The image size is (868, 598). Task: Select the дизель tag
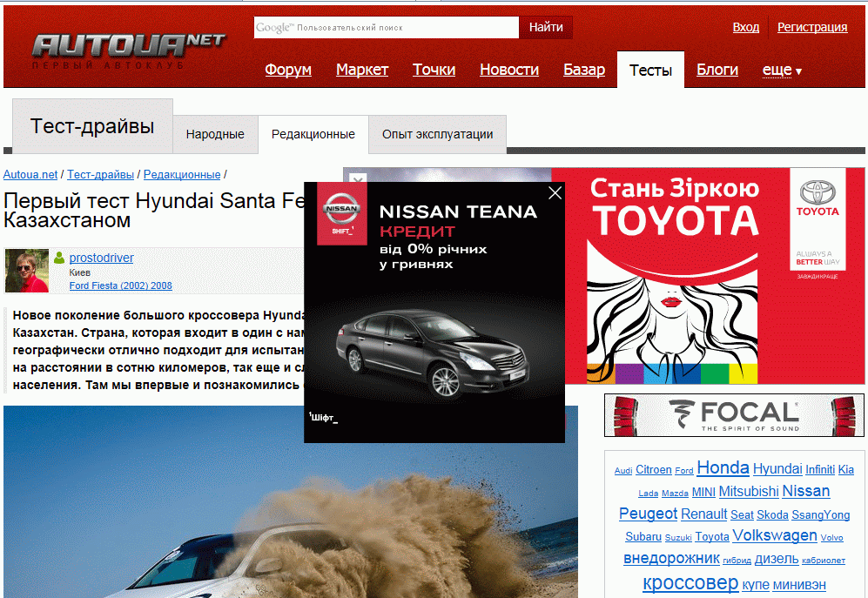click(x=776, y=559)
